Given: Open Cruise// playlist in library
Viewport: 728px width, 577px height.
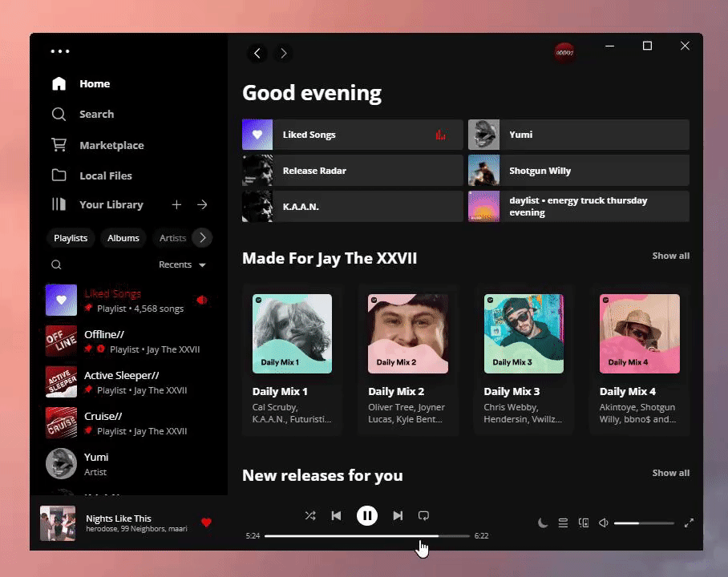Looking at the screenshot, I should [128, 423].
